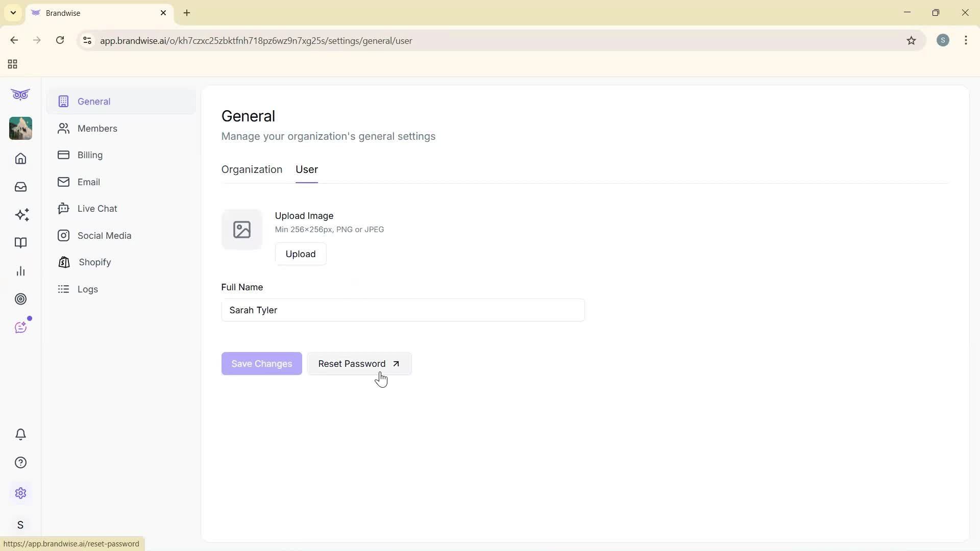980x551 pixels.
Task: Open the chat feedback icon with notification dot
Action: [x=21, y=327]
